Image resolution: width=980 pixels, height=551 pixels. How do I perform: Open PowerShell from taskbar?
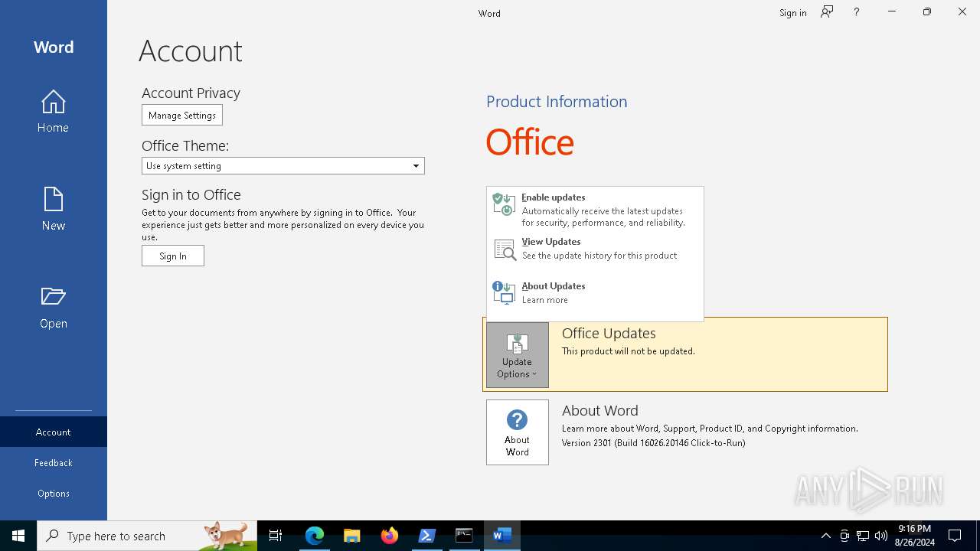[x=427, y=536]
